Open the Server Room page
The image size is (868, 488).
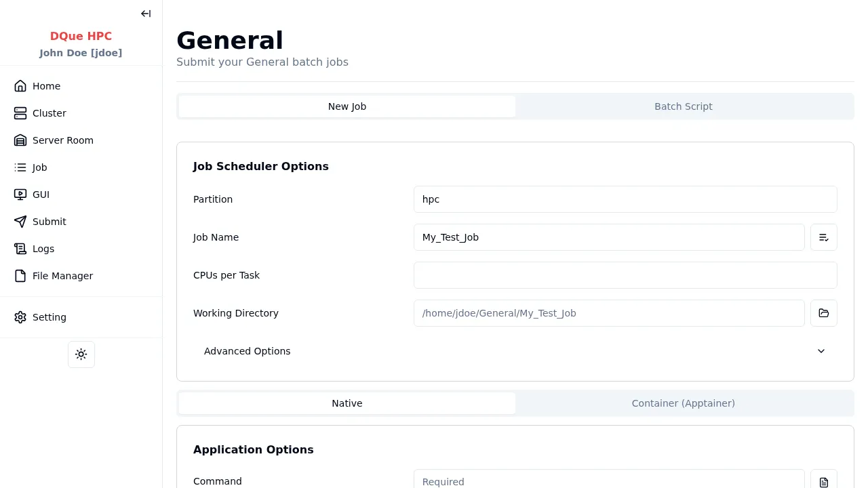pyautogui.click(x=62, y=140)
